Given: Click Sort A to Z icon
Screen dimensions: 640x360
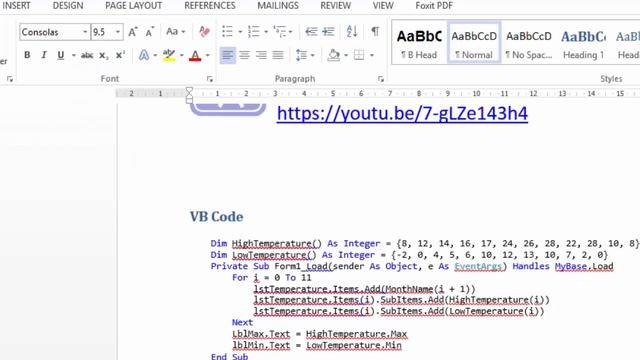Looking at the screenshot, I should click(352, 31).
